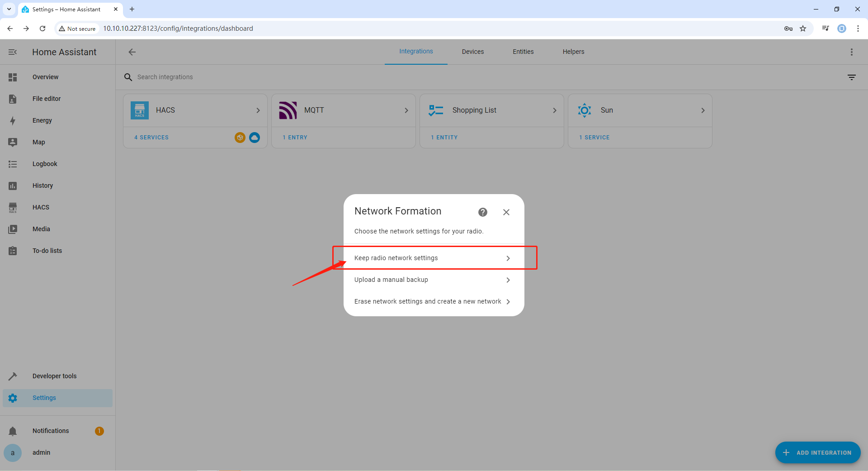The width and height of the screenshot is (868, 471).
Task: Click the help icon in Network Formation dialog
Action: pyautogui.click(x=483, y=212)
